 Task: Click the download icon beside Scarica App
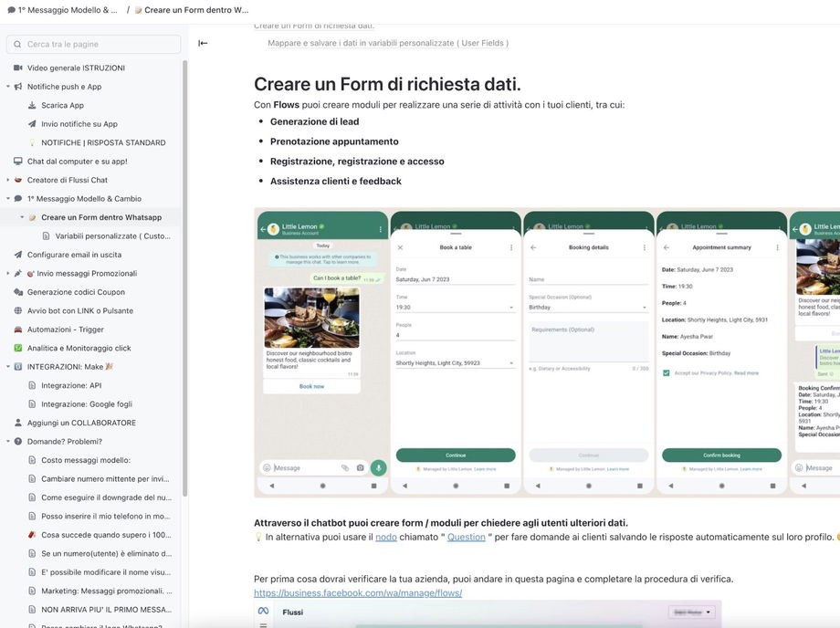tap(32, 106)
